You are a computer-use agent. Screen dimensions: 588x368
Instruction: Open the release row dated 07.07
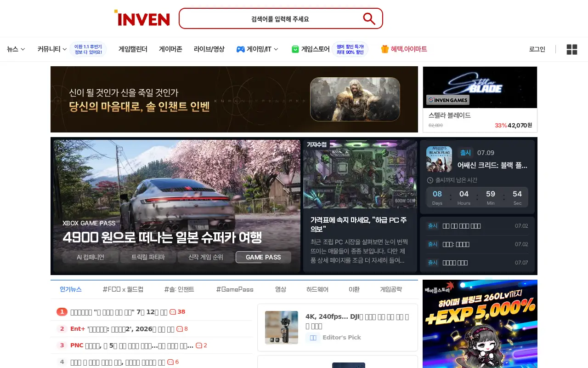[477, 263]
